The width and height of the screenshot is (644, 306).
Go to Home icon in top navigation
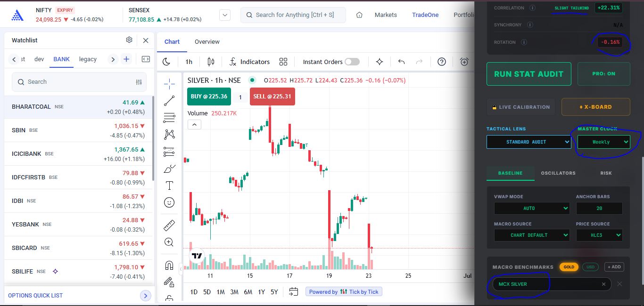(x=359, y=15)
